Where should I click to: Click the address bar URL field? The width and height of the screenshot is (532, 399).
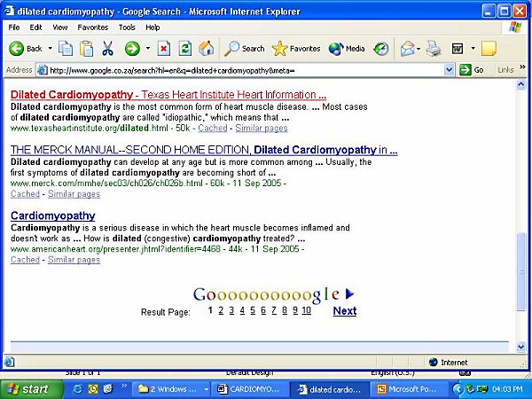246,70
